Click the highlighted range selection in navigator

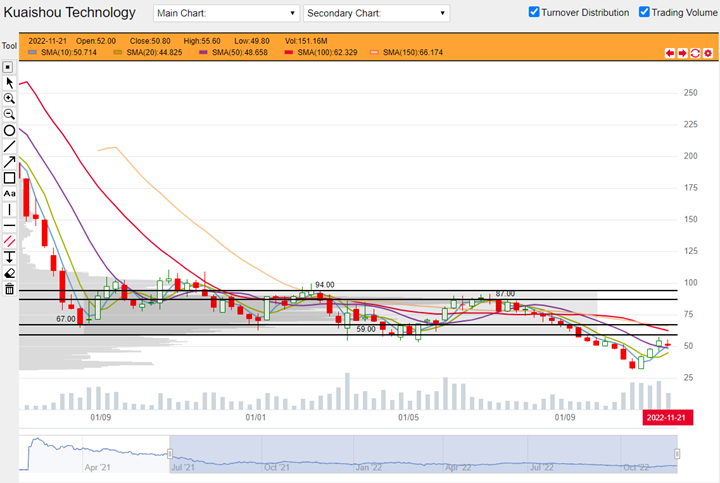[423, 454]
